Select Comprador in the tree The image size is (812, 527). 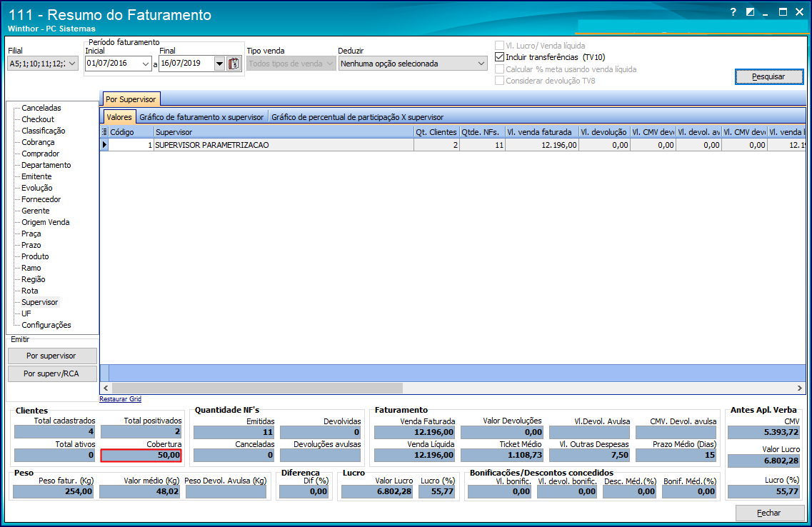41,154
